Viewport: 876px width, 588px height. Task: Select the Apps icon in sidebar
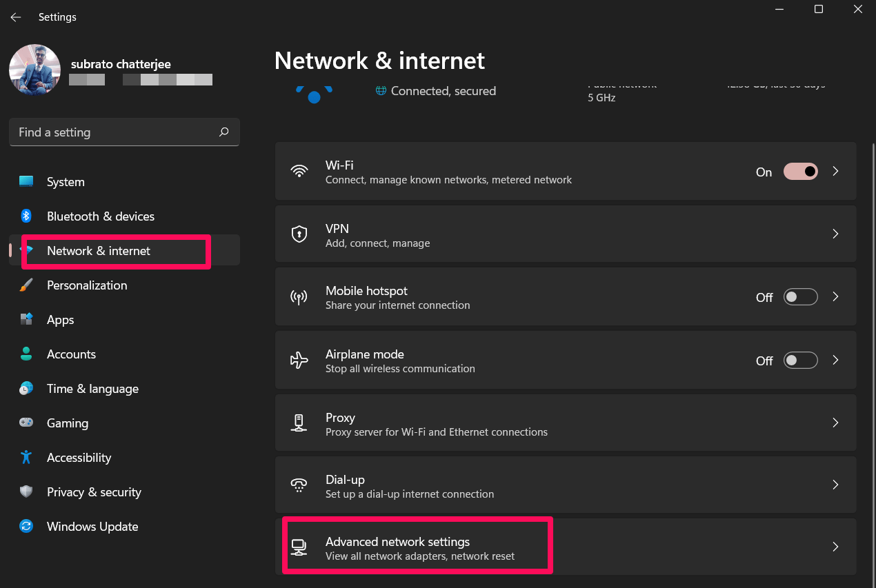[26, 320]
